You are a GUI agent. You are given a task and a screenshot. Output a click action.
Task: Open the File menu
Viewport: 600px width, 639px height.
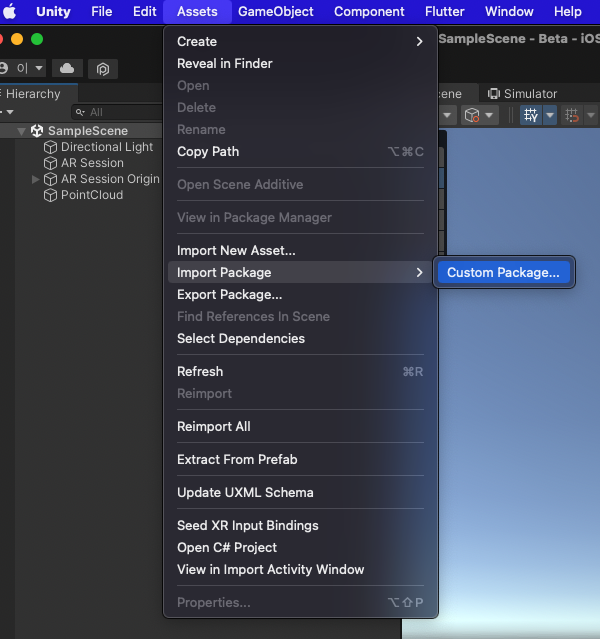click(101, 11)
